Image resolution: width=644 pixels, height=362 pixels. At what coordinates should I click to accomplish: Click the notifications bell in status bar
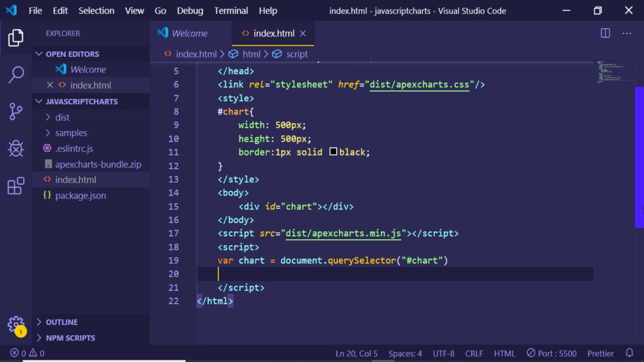[x=629, y=353]
